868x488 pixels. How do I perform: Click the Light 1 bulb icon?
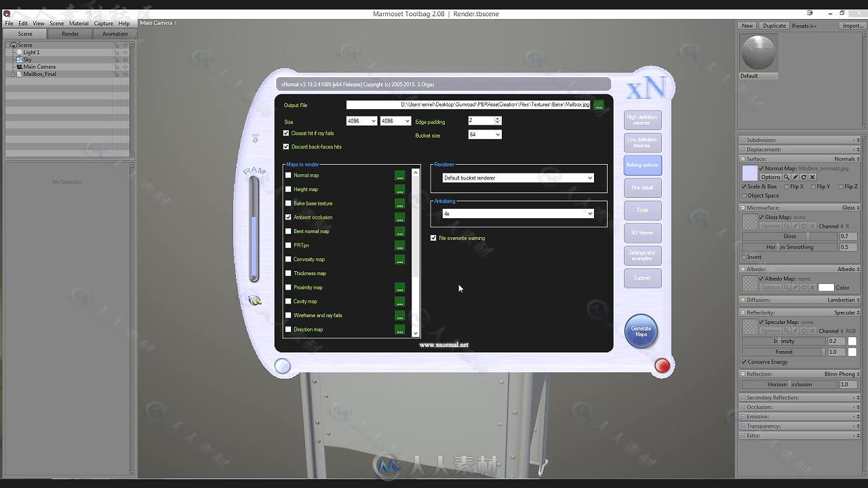point(19,52)
